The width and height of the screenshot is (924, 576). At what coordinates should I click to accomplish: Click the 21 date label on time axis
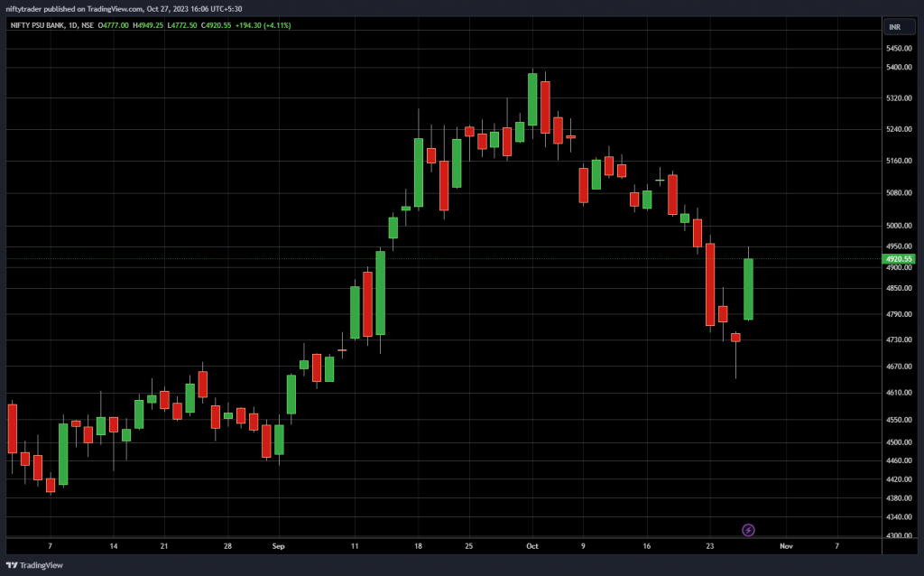click(x=164, y=546)
